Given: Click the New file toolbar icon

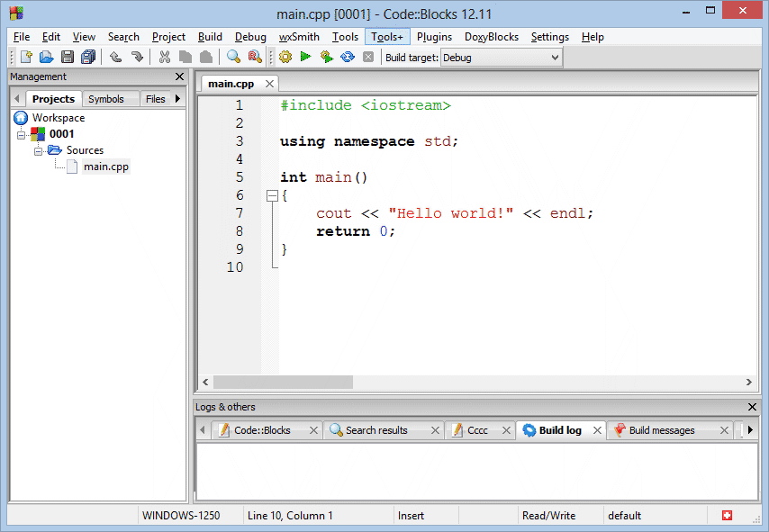Looking at the screenshot, I should click(26, 57).
